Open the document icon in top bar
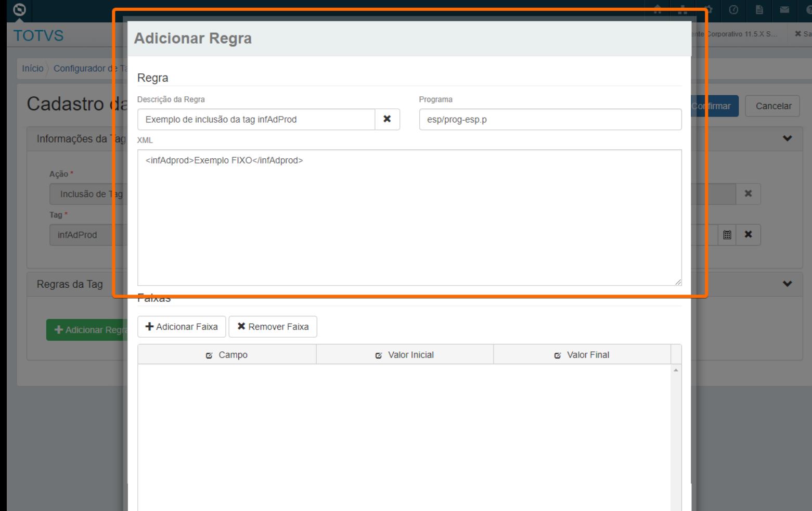The image size is (812, 511). 759,10
